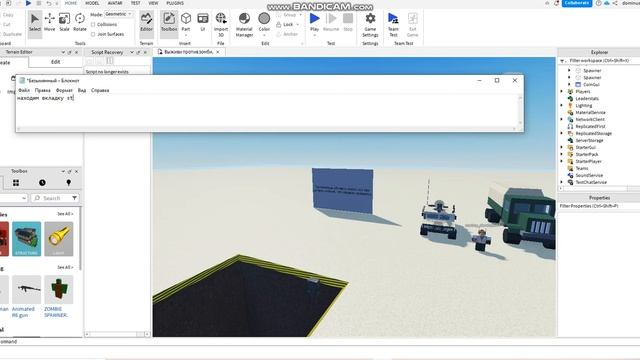Select SoundService in Explorer
Screen dimensions: 640x360
(x=589, y=175)
